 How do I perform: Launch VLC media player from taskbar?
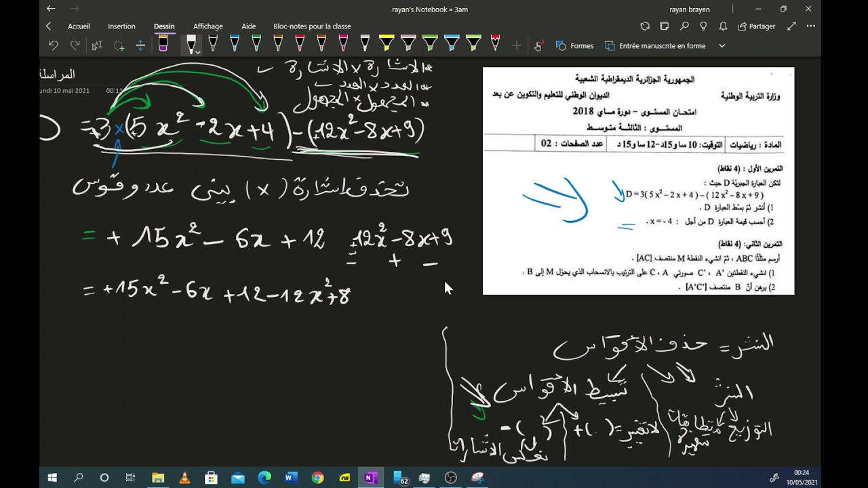click(x=184, y=478)
